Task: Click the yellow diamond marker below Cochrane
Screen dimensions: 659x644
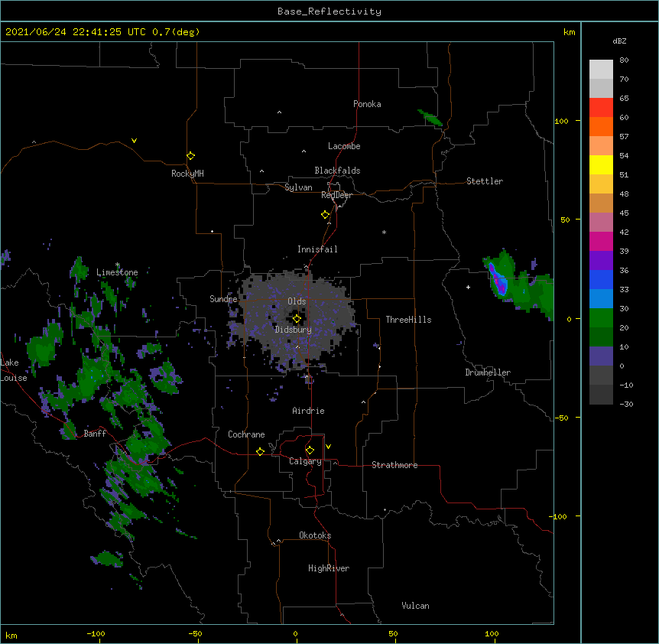Action: [260, 451]
